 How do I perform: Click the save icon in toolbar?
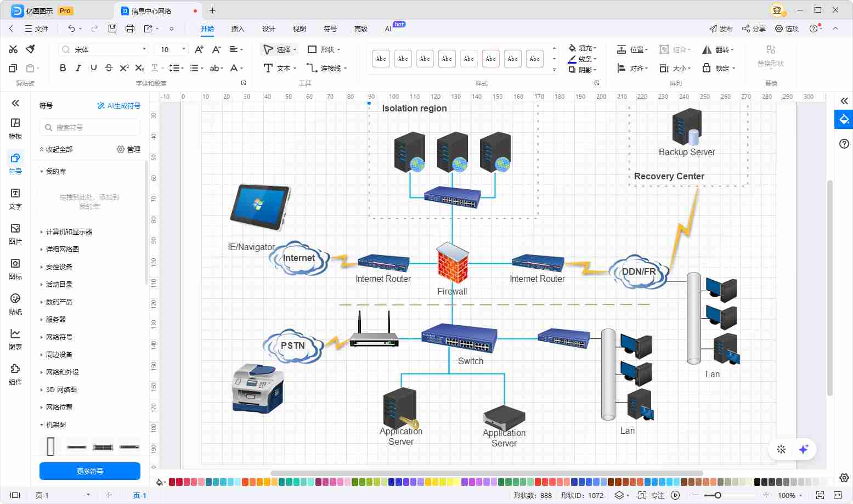tap(112, 29)
